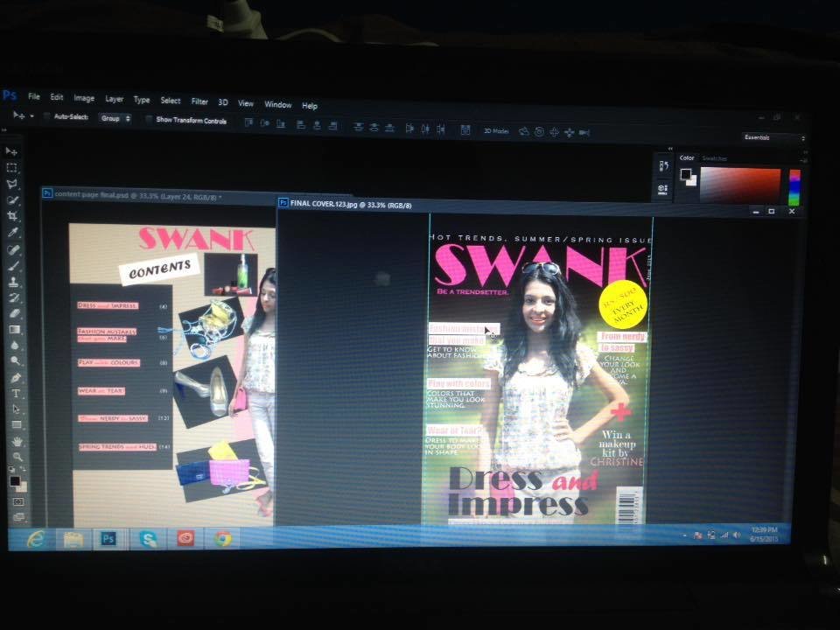Open the Group auto-select dropdown
840x630 pixels.
click(x=115, y=118)
